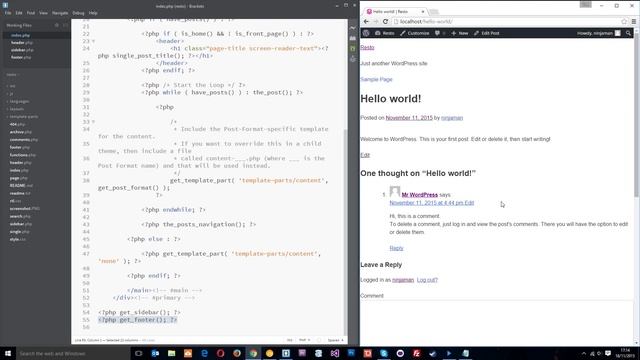Open the Windows Start menu
Screen dimensions: 640x360
point(8,353)
